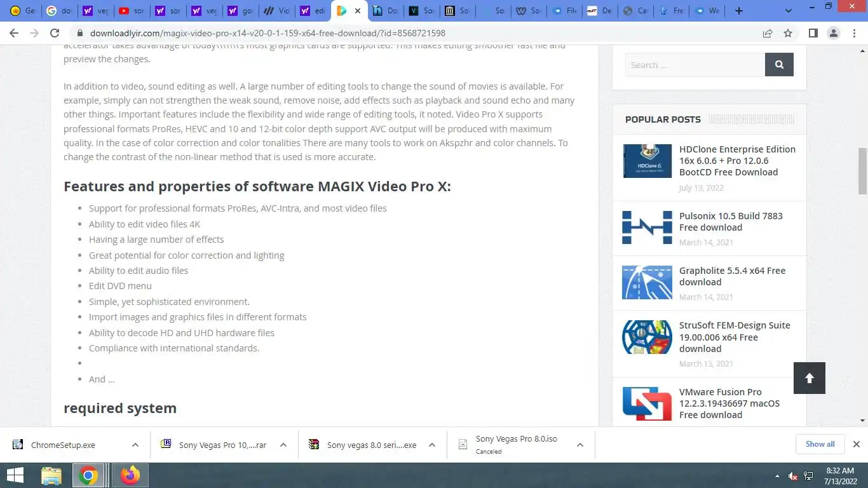
Task: Click the 'required system' heading
Action: pos(120,408)
